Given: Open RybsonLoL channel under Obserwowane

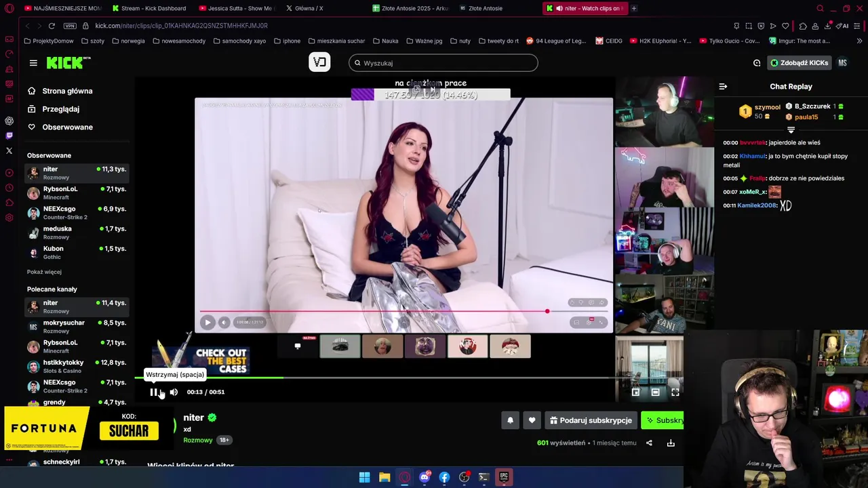Looking at the screenshot, I should [x=77, y=192].
